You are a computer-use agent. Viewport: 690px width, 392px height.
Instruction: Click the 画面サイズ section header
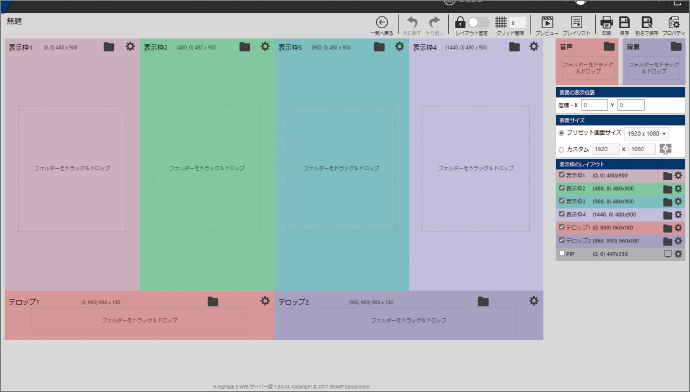(x=620, y=120)
